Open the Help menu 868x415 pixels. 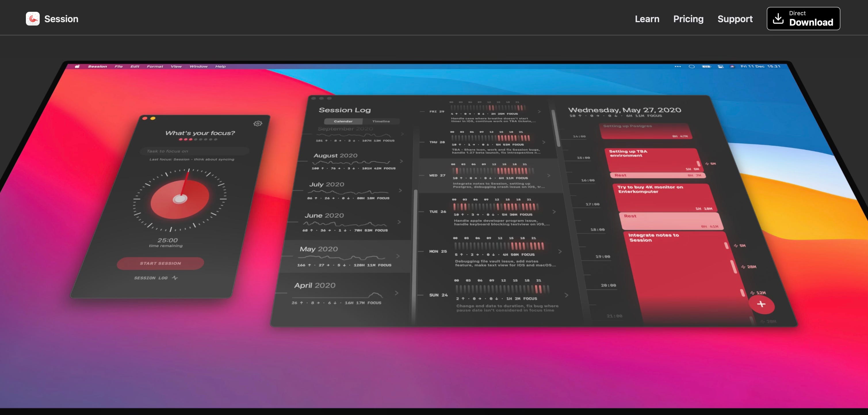pyautogui.click(x=220, y=66)
